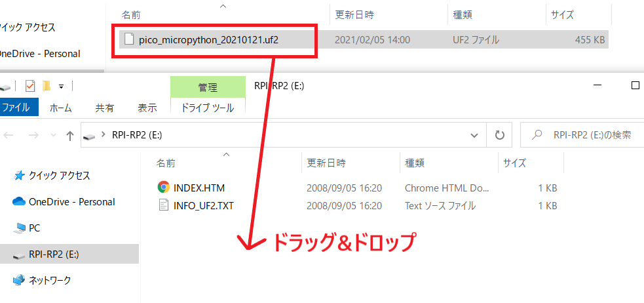Click the uf2 file's blank document icon
The height and width of the screenshot is (303, 644).
(129, 39)
